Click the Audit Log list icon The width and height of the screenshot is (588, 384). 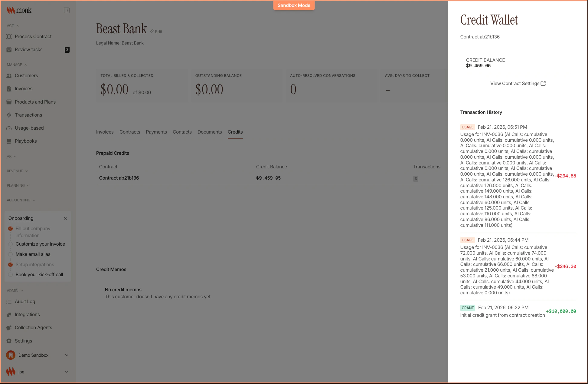tap(9, 302)
